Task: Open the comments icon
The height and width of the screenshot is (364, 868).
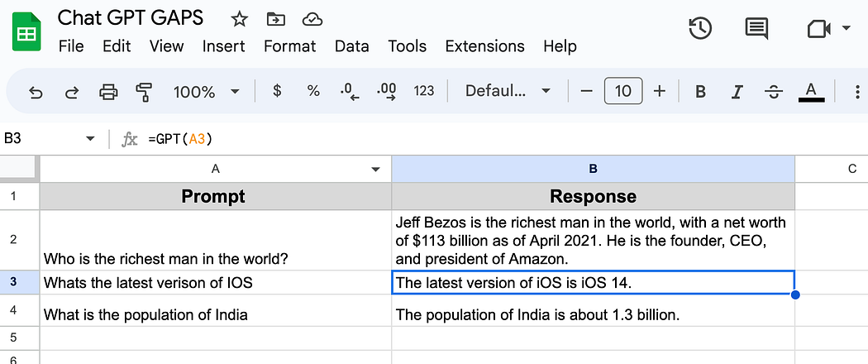Action: pos(756,28)
